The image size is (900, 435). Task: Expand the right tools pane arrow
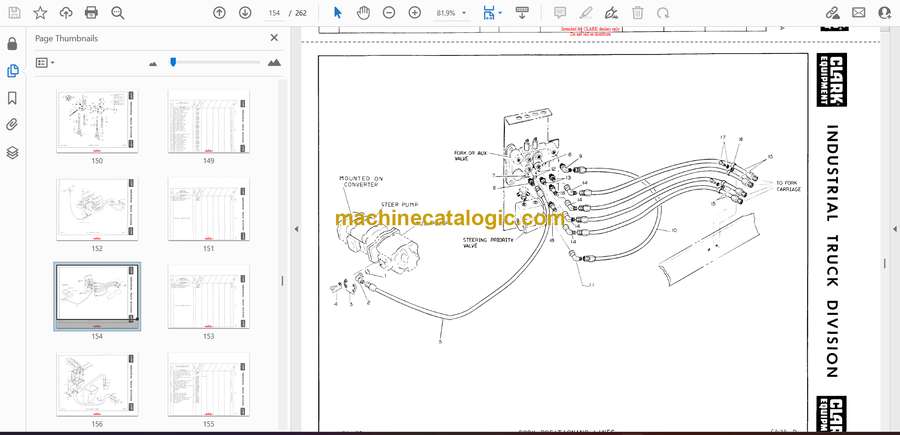pyautogui.click(x=894, y=229)
